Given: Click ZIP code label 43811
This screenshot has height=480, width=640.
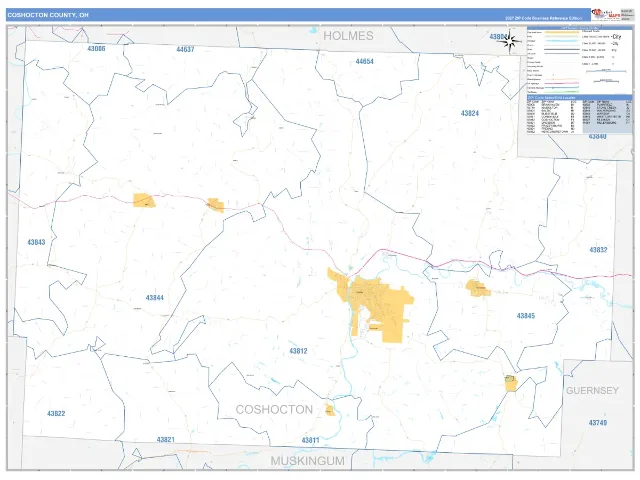Looking at the screenshot, I should coord(311,440).
